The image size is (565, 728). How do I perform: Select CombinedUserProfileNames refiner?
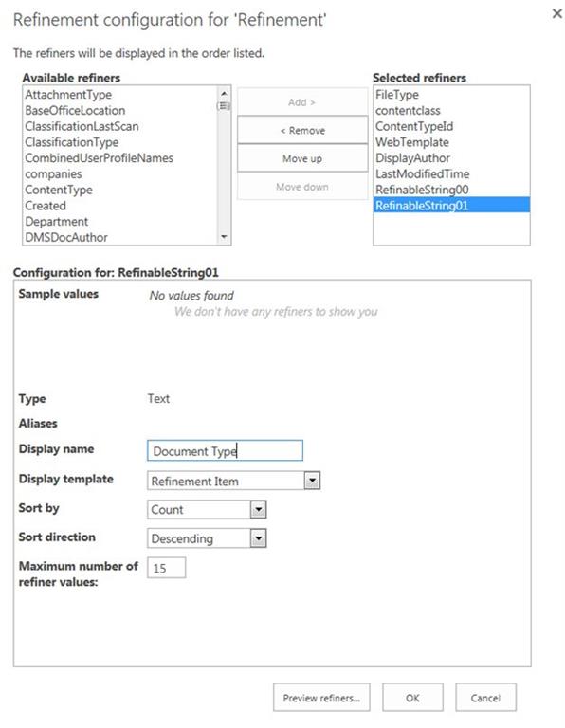point(120,158)
